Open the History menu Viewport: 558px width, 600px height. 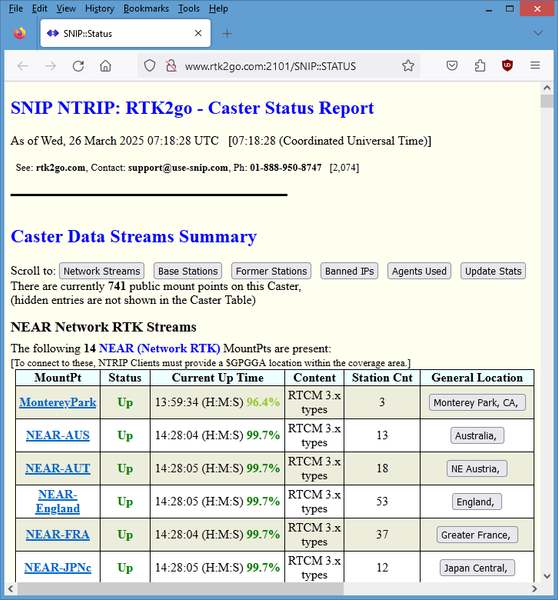coord(100,8)
